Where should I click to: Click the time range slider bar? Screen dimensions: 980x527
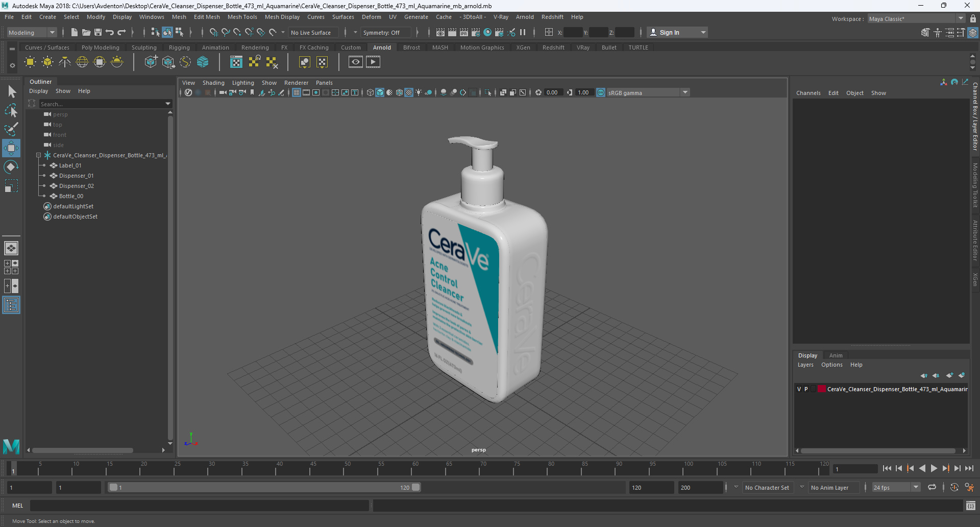click(264, 487)
